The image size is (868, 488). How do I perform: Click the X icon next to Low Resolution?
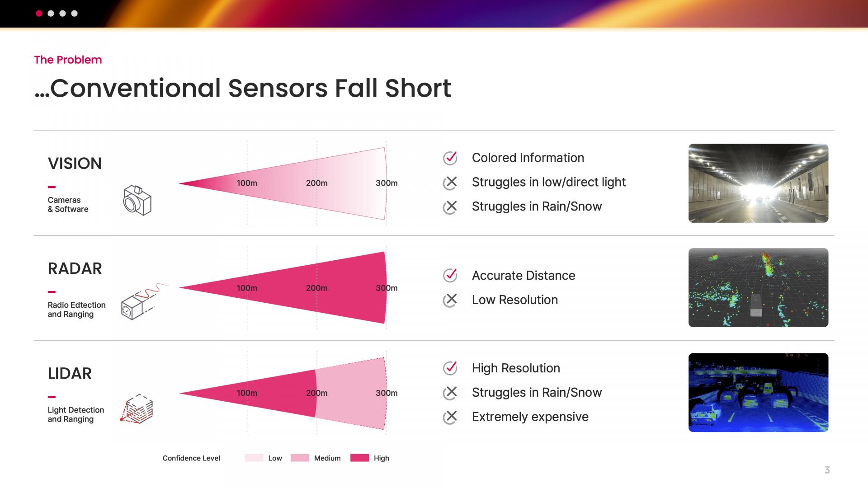pyautogui.click(x=450, y=300)
